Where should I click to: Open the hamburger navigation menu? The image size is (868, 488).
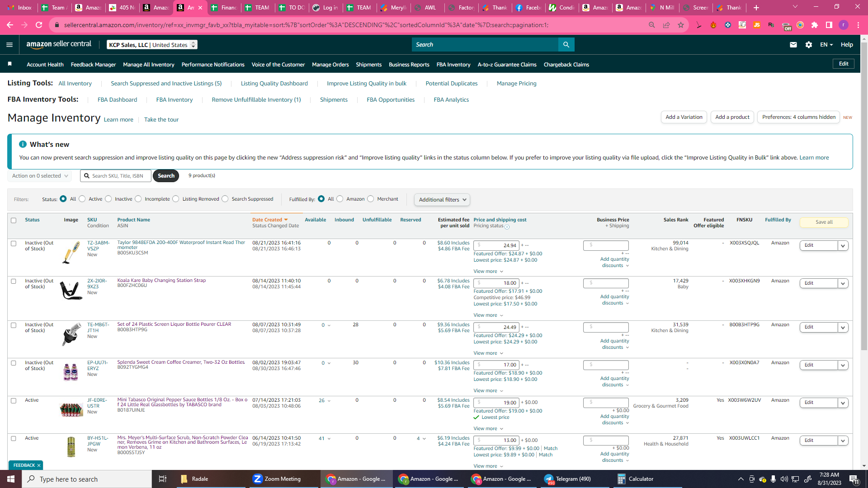pyautogui.click(x=9, y=45)
